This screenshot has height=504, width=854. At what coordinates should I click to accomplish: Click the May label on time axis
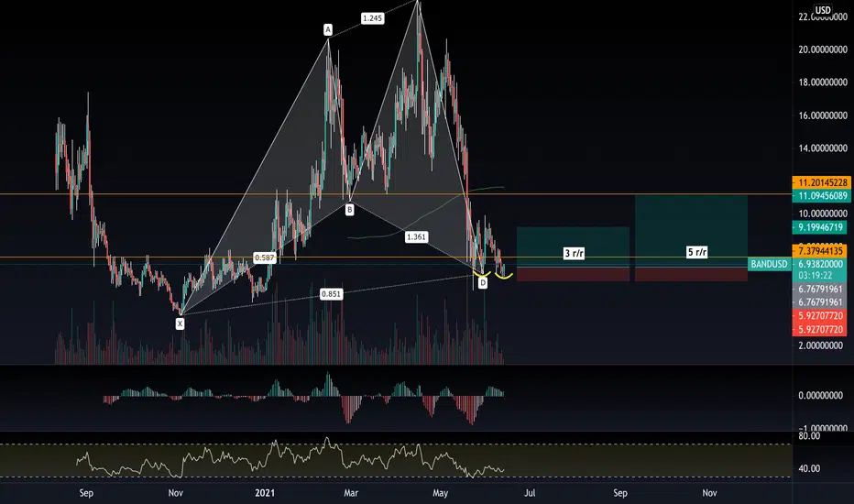click(x=440, y=493)
